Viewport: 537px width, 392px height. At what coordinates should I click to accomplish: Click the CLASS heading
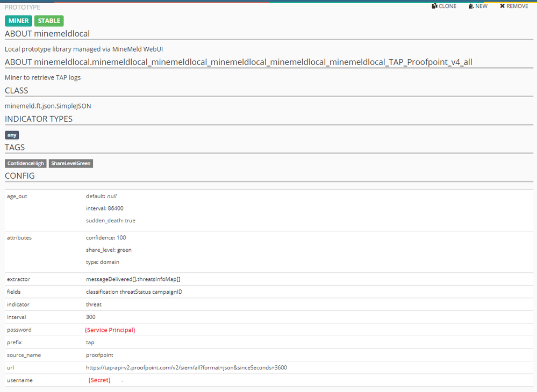17,91
